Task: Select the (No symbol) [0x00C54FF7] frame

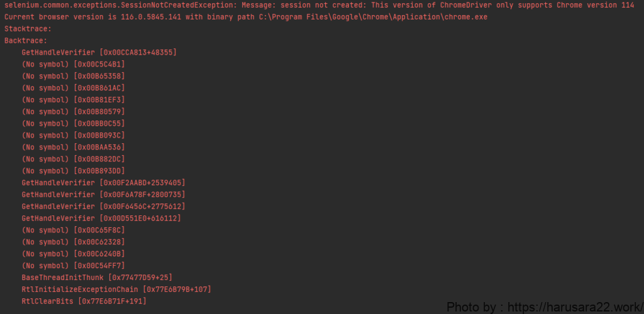Action: click(73, 266)
